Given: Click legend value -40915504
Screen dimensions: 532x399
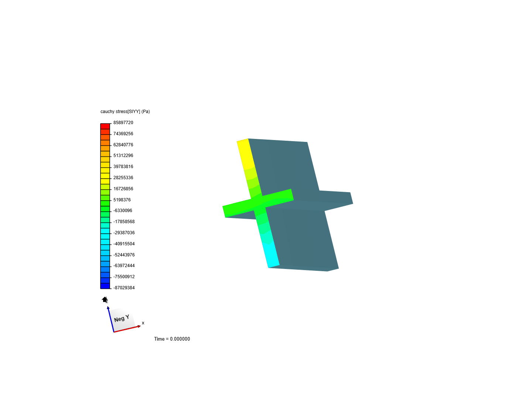Looking at the screenshot, I should point(124,244).
